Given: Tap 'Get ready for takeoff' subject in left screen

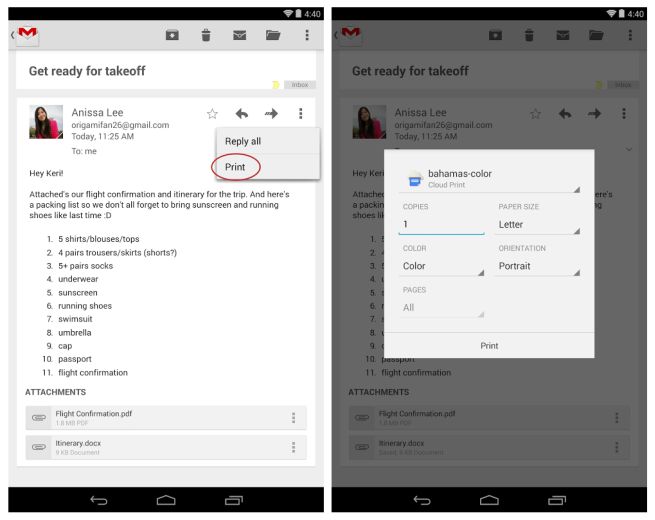Looking at the screenshot, I should [x=87, y=71].
